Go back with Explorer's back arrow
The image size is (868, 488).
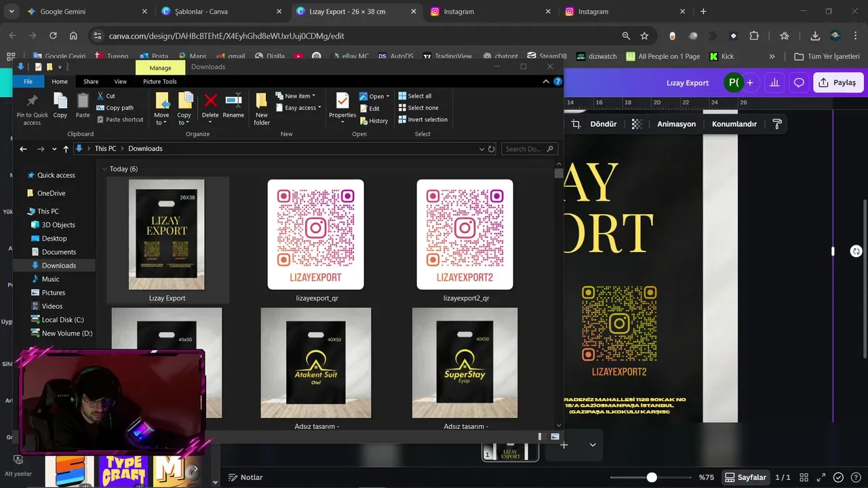pos(23,148)
